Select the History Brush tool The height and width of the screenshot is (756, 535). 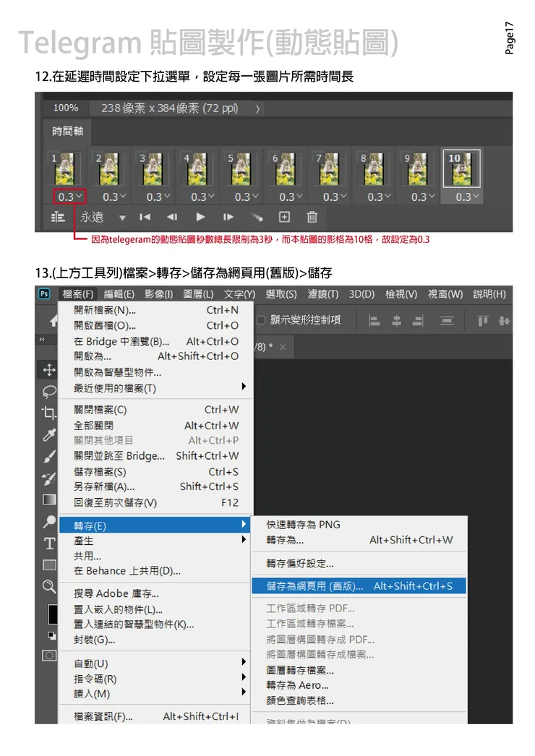[x=48, y=478]
